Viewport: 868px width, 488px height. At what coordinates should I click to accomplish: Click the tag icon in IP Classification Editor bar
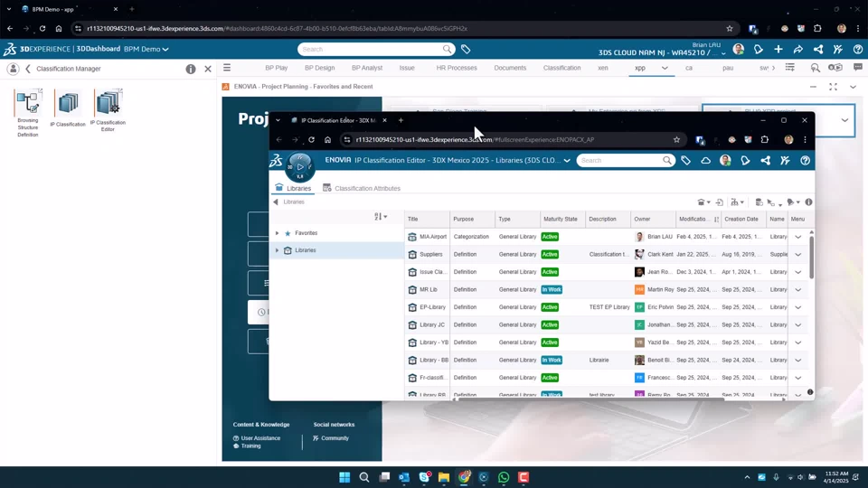686,161
